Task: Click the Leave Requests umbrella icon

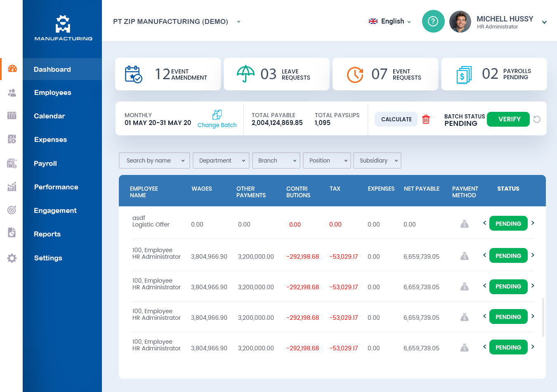Action: tap(246, 74)
